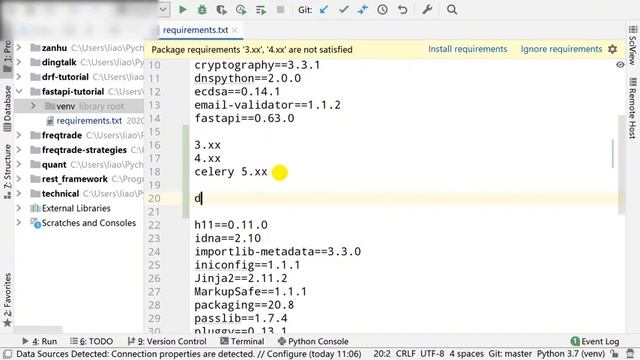Open the Favorites tool window
640x360 pixels.
[x=7, y=300]
